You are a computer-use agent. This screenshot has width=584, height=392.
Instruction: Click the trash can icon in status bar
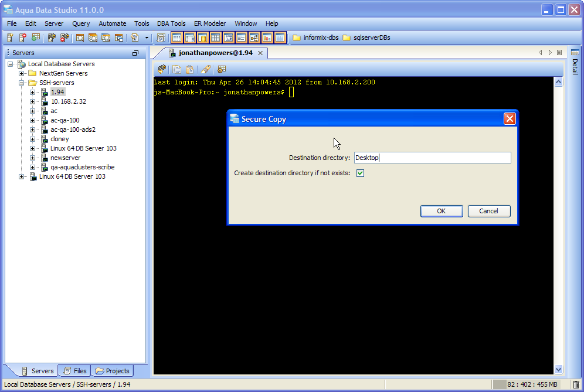[x=576, y=384]
